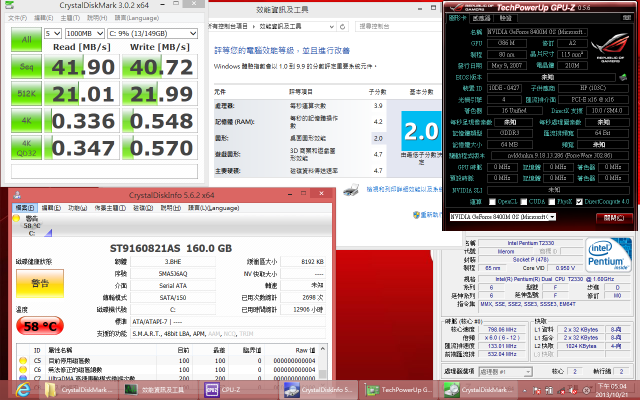Open CrystalDiskInfo 說明(H) menu
The height and width of the screenshot is (400, 640).
(171, 208)
